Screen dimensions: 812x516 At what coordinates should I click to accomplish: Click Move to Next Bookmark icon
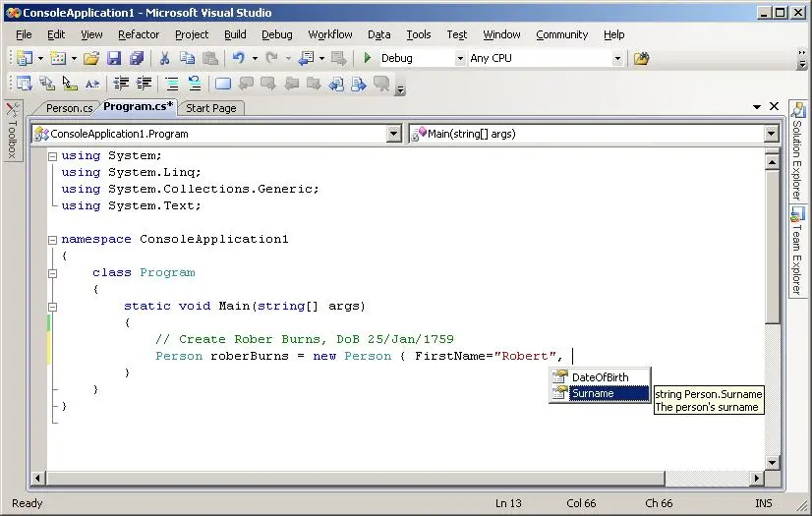coord(268,83)
